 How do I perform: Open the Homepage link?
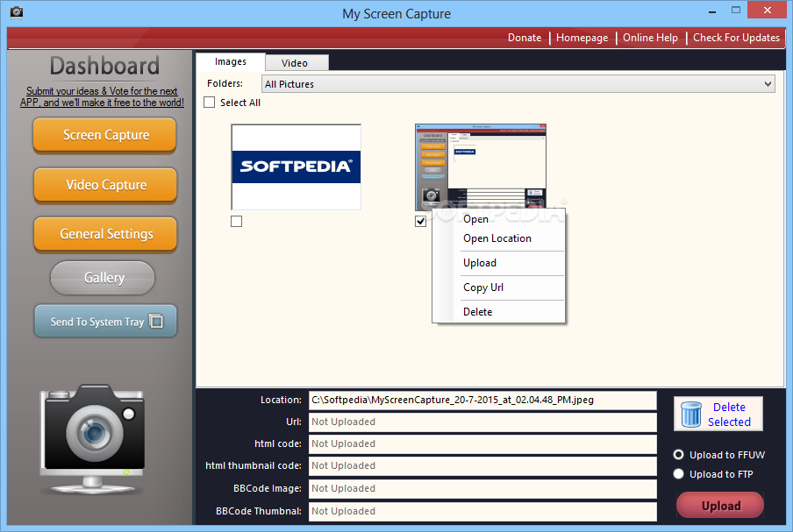tap(582, 38)
